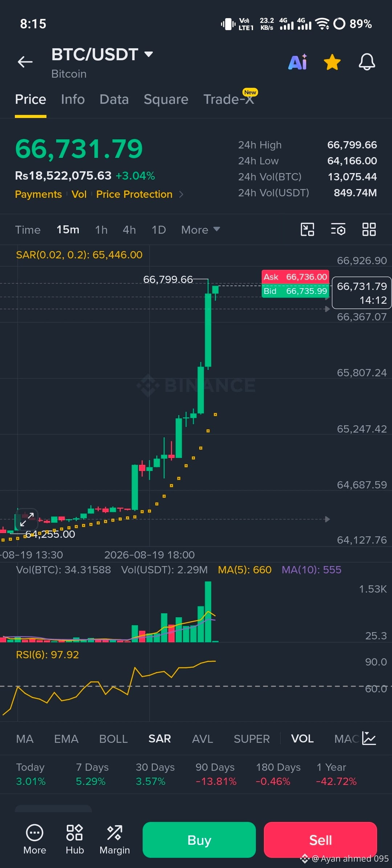The height and width of the screenshot is (868, 392).
Task: Enable the SUPER indicator
Action: (x=252, y=739)
